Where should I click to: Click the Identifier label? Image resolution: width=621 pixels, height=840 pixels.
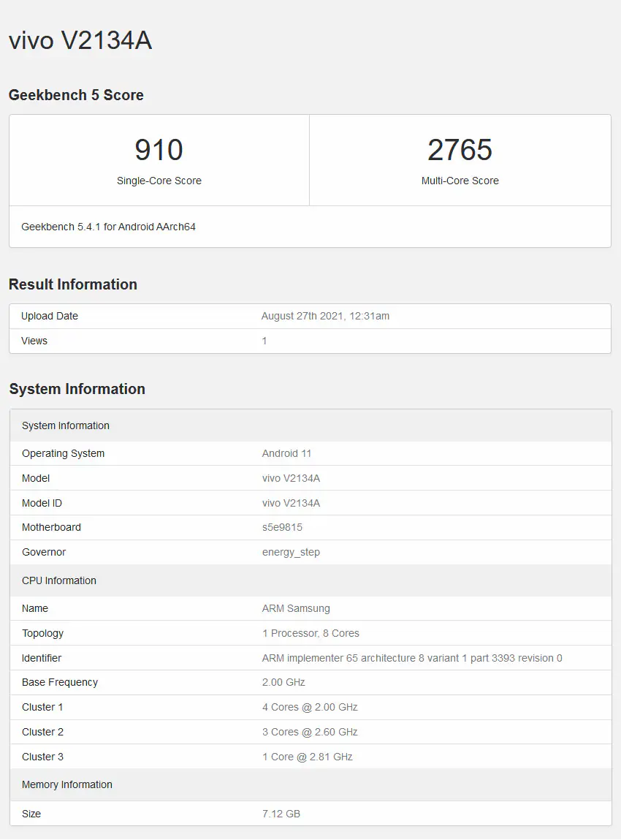(42, 658)
